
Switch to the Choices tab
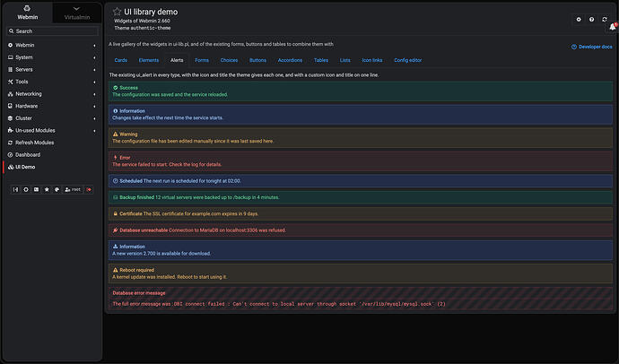click(229, 60)
